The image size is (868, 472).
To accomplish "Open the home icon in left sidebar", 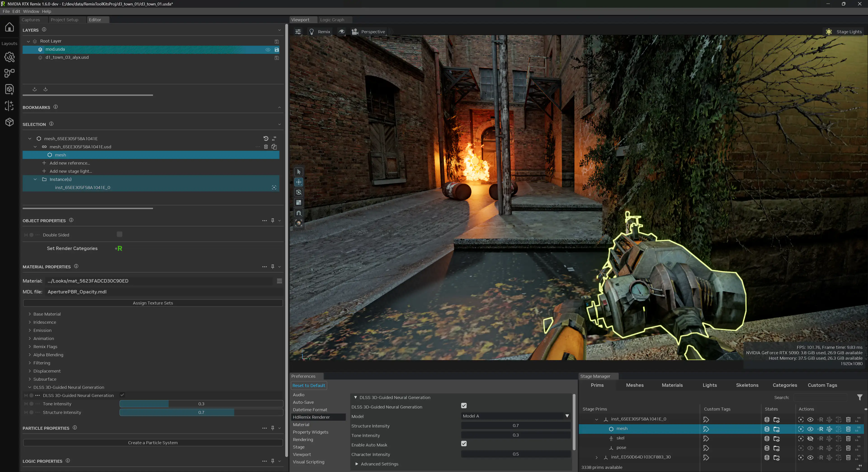I will coord(9,27).
